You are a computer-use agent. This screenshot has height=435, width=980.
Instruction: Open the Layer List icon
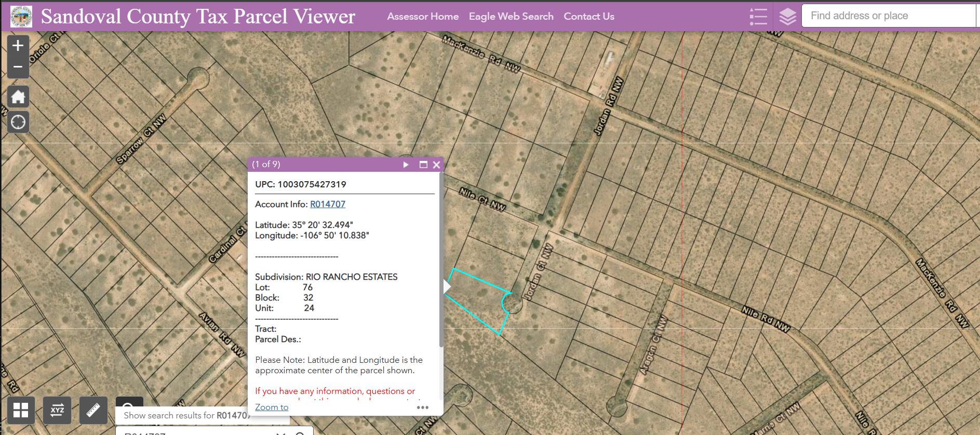coord(787,16)
